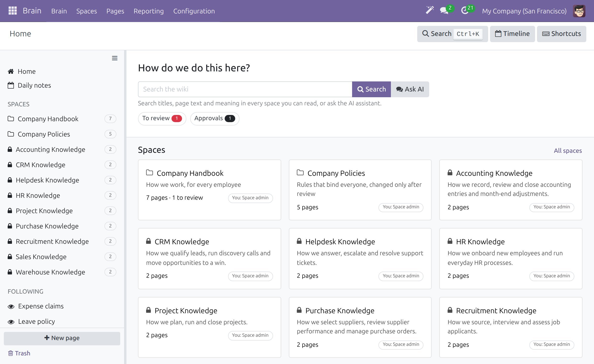
Task: Select Warehouse Knowledge in sidebar
Action: [62, 272]
